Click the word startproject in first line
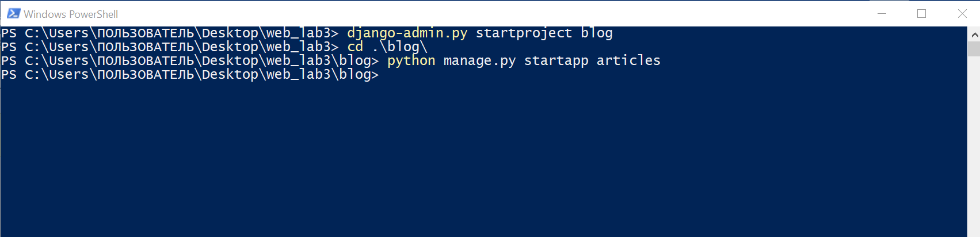 (x=524, y=33)
